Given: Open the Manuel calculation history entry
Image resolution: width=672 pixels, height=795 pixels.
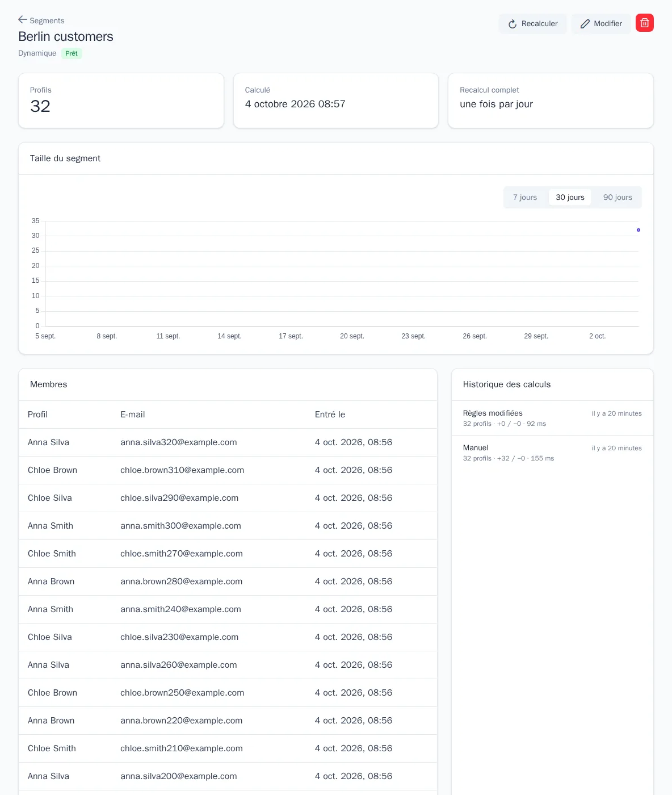Looking at the screenshot, I should pos(552,453).
